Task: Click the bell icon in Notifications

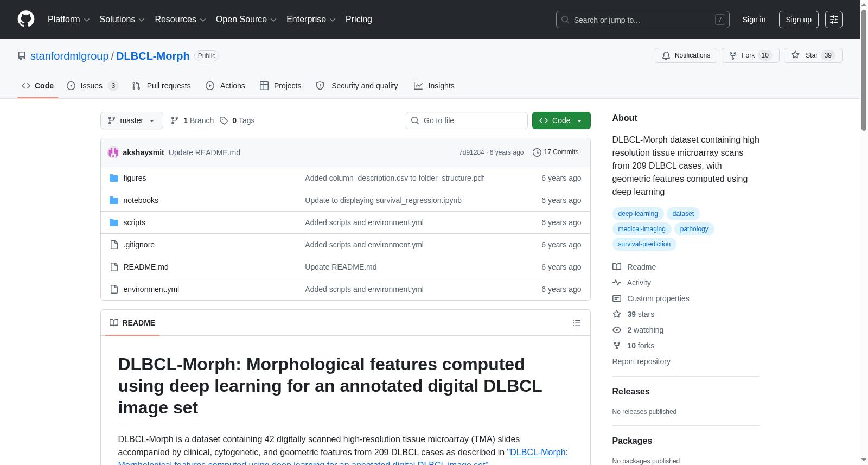Action: pyautogui.click(x=666, y=55)
